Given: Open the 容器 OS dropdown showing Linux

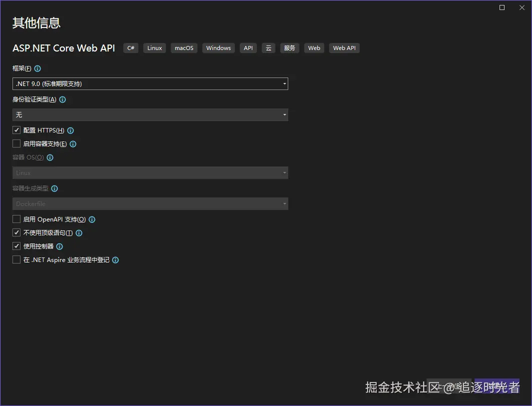Looking at the screenshot, I should tap(150, 173).
